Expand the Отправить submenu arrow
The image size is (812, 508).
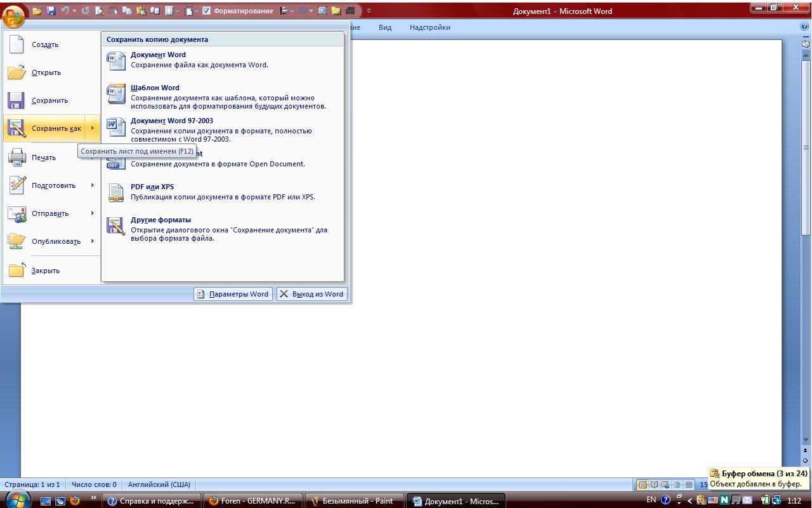[x=93, y=213]
